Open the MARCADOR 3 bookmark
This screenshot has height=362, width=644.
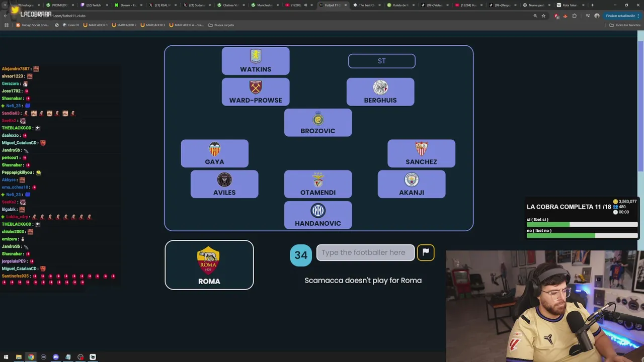[x=153, y=25]
